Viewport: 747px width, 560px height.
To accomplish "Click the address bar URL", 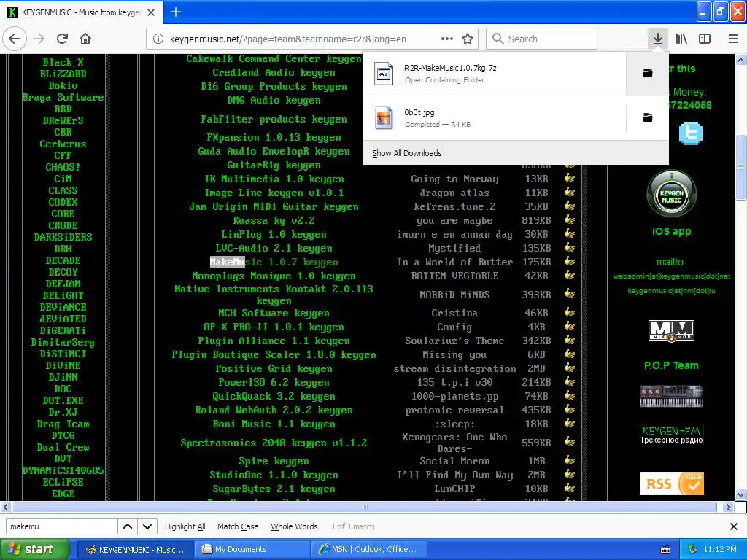I will pyautogui.click(x=287, y=39).
